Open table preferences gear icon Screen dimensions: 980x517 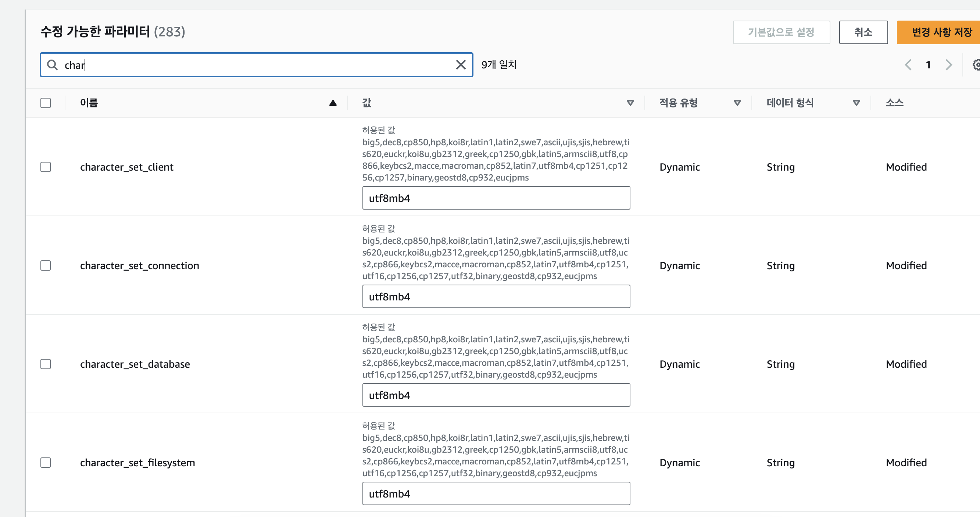coord(976,65)
